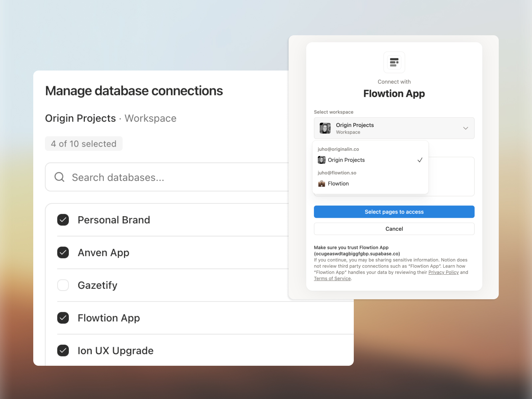The height and width of the screenshot is (399, 532).
Task: Uncheck the Anven App checkbox
Action: click(x=63, y=253)
